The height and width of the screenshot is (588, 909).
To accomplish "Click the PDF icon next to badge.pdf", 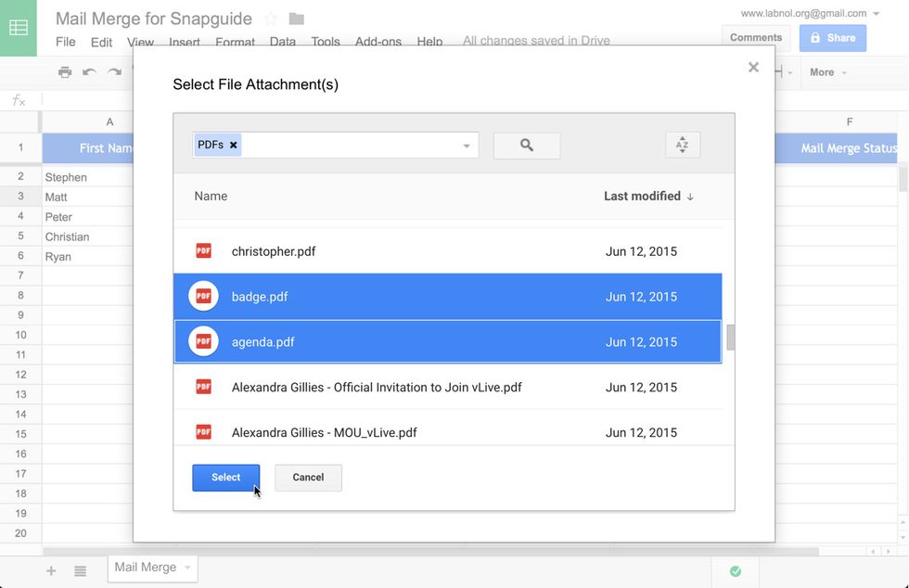I will (203, 295).
